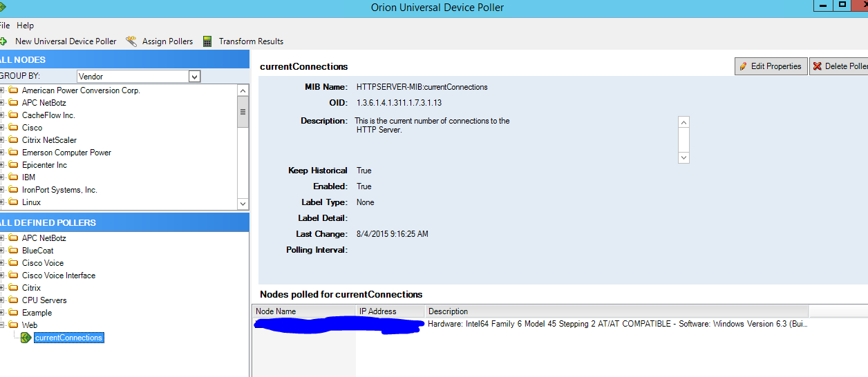Viewport: 868px width, 377px height.
Task: Select IronPort Systems, Inc. node group
Action: 59,190
